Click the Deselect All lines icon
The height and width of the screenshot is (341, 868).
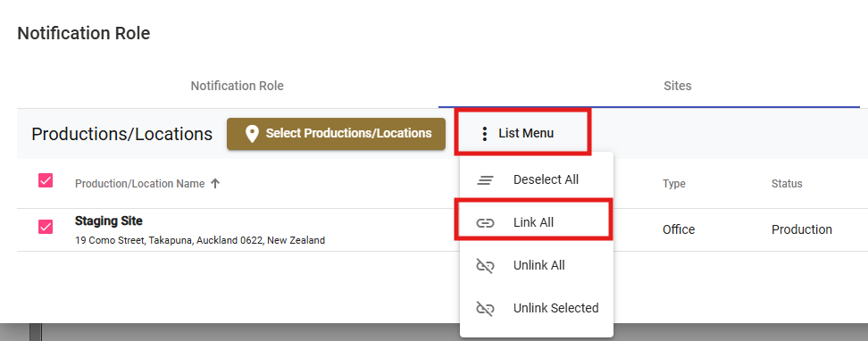[x=485, y=180]
